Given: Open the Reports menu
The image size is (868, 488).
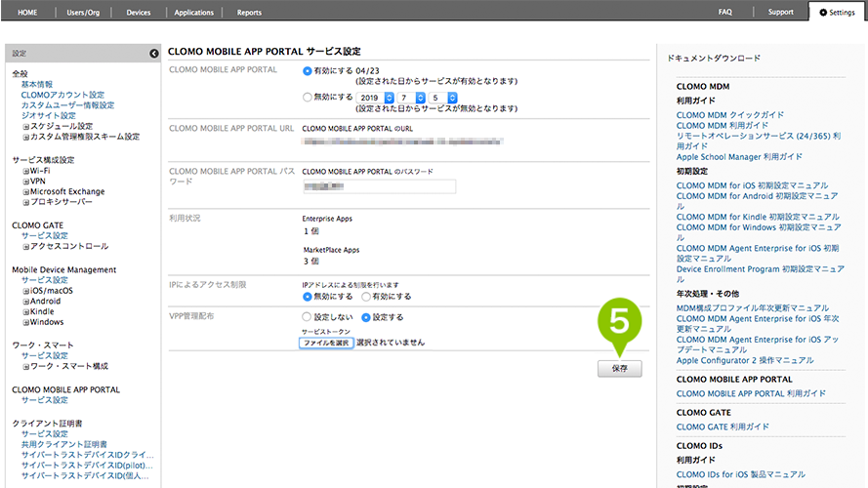Looking at the screenshot, I should pyautogui.click(x=249, y=12).
